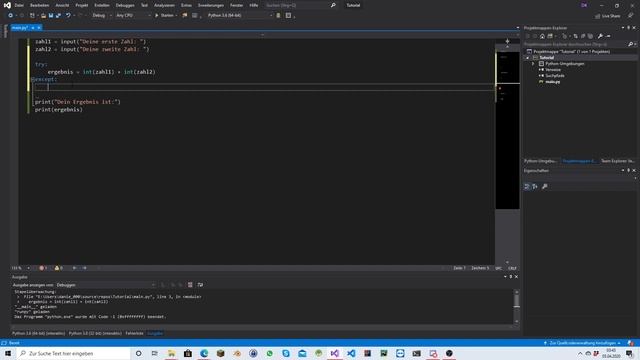640x360 pixels.
Task: Click the Windows taskbar search box
Action: point(73,353)
